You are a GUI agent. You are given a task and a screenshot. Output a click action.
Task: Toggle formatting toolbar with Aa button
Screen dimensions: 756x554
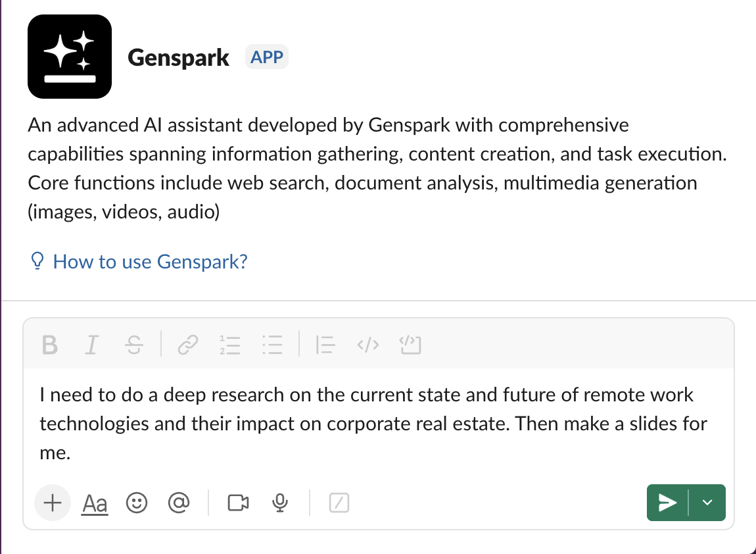(95, 504)
